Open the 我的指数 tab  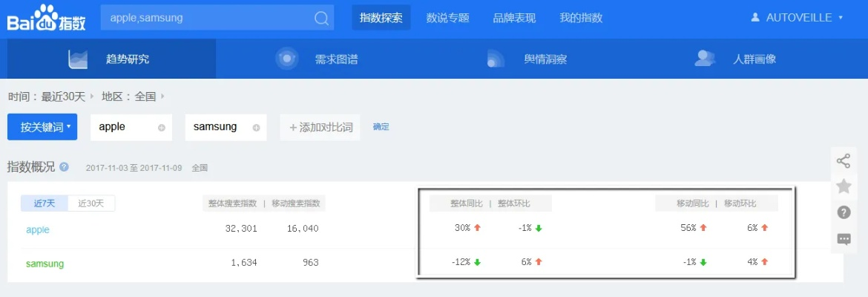581,18
